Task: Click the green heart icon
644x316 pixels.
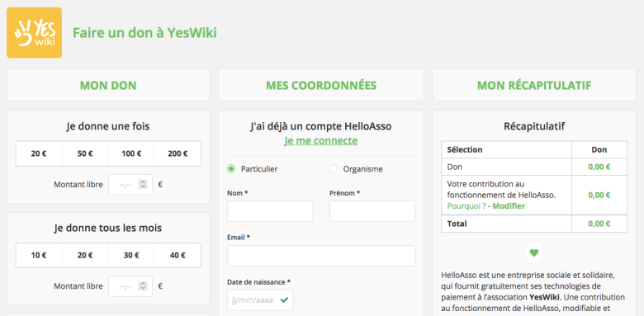Action: click(x=534, y=252)
